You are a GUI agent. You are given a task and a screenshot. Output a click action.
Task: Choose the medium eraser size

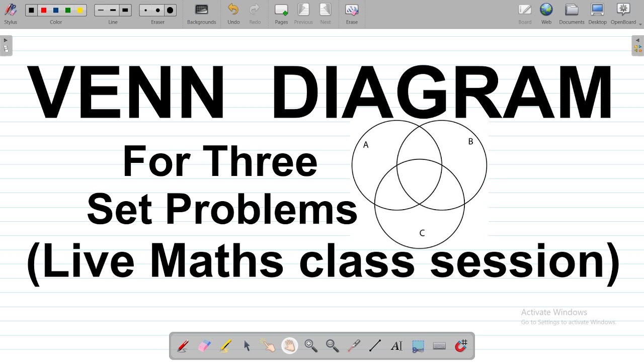click(x=158, y=10)
